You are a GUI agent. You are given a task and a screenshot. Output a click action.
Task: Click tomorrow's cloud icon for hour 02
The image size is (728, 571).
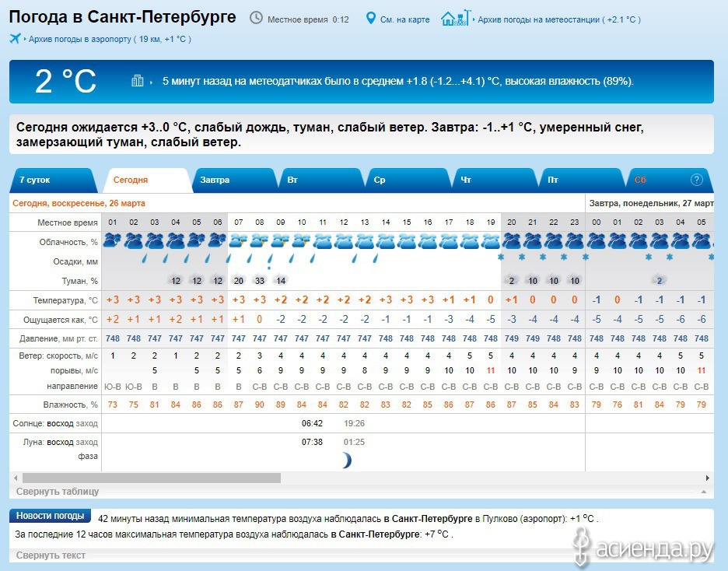[639, 241]
